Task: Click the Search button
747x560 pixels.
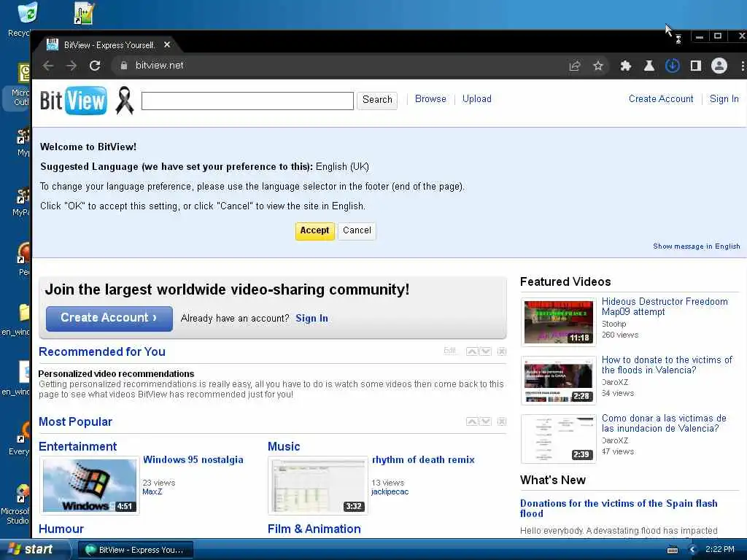Action: (x=377, y=100)
